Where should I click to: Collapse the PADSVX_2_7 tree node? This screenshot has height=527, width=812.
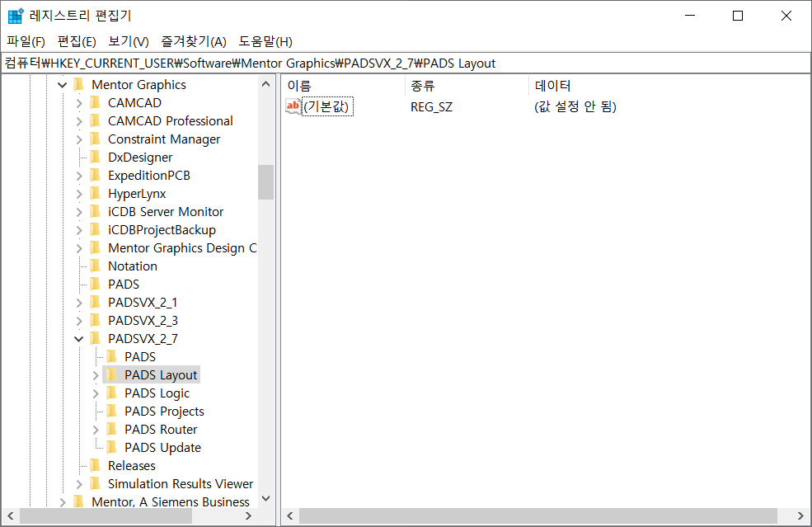pyautogui.click(x=79, y=339)
